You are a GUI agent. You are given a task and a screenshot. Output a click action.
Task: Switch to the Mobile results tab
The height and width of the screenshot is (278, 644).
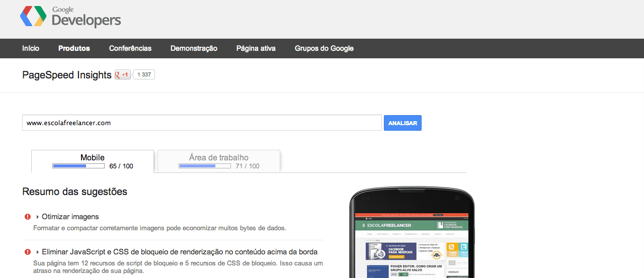point(93,161)
